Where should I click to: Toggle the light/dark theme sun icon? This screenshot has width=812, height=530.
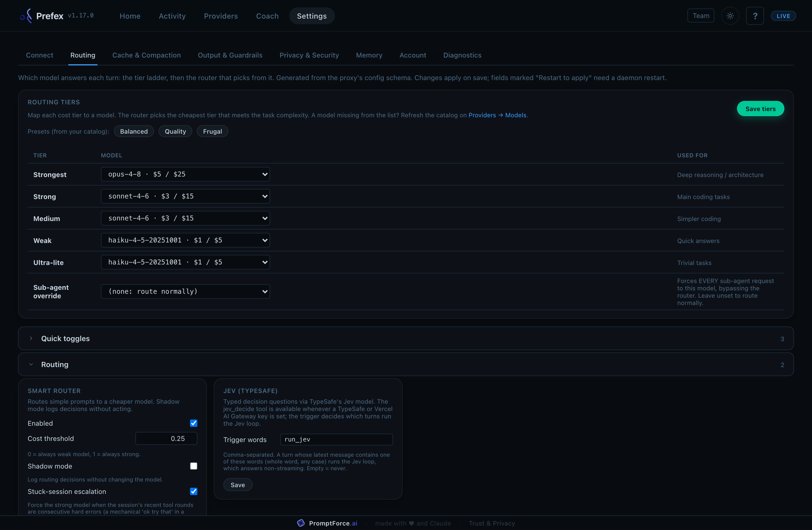tap(730, 16)
